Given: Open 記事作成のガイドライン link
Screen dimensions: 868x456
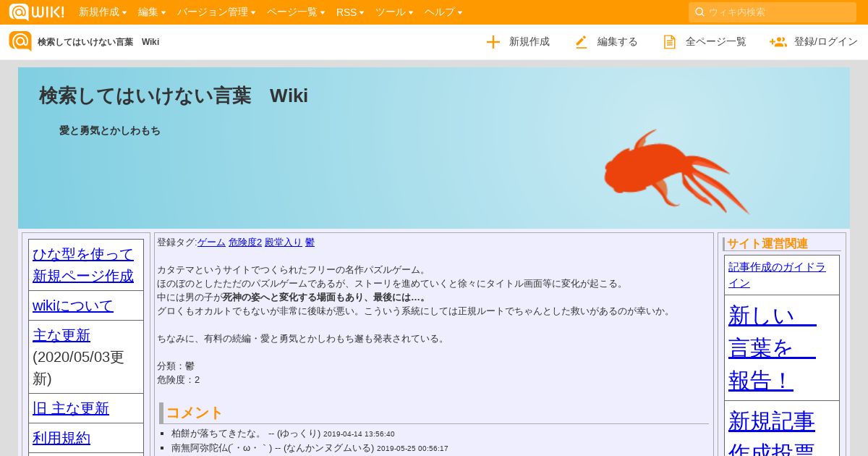Looking at the screenshot, I should (x=777, y=275).
